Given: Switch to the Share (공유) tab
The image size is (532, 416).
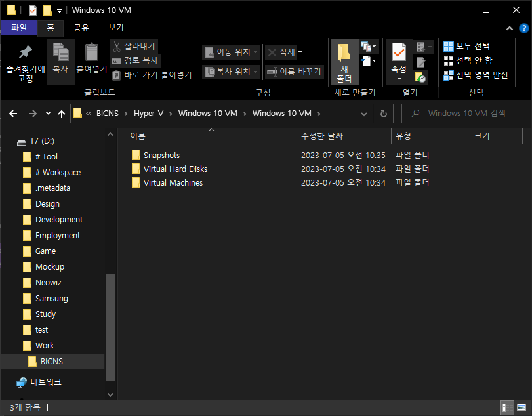Looking at the screenshot, I should coord(81,28).
